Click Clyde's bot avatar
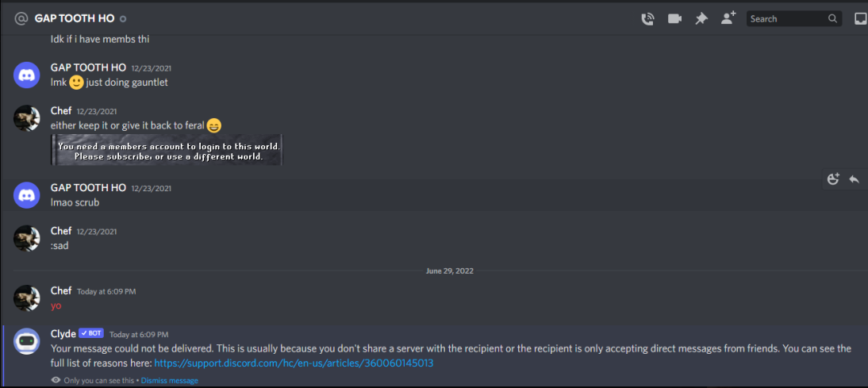The width and height of the screenshot is (868, 388). [x=27, y=341]
